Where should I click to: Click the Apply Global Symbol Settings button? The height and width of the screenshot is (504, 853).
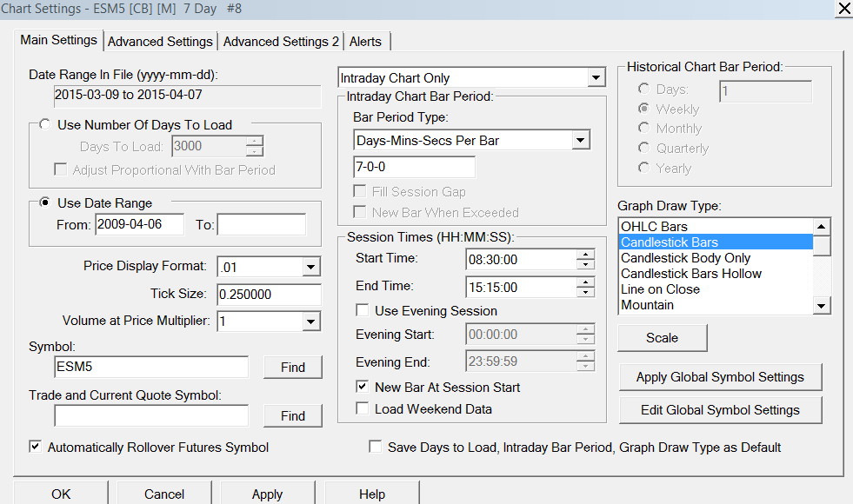pos(720,377)
